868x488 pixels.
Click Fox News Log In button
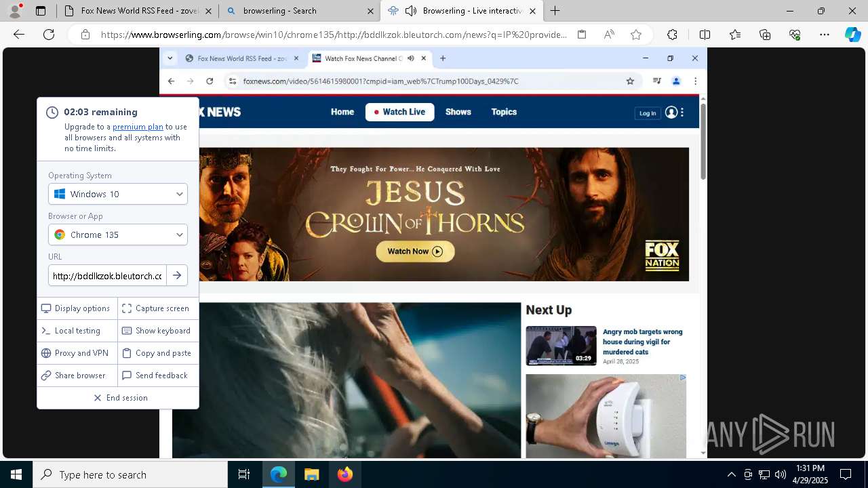point(648,113)
